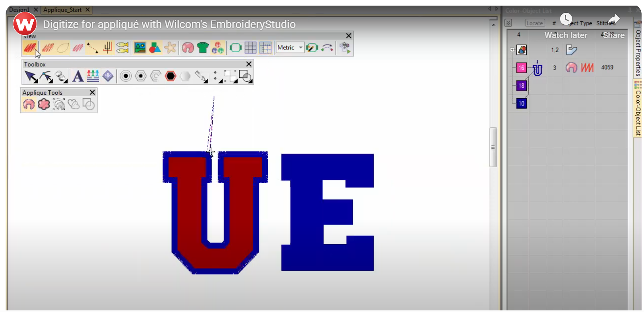Click the third tool in the Toolbox
Screen dimensions: 644x312
pyautogui.click(x=61, y=76)
